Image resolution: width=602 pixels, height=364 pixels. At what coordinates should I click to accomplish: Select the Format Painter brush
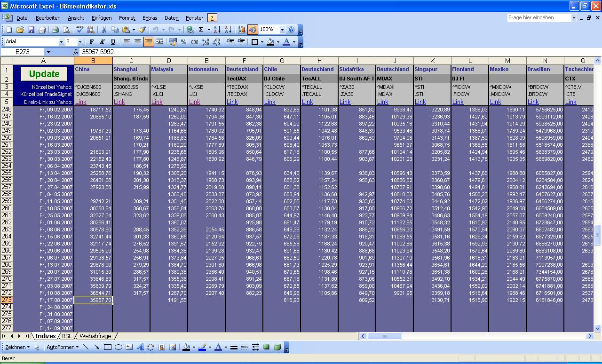pos(142,30)
